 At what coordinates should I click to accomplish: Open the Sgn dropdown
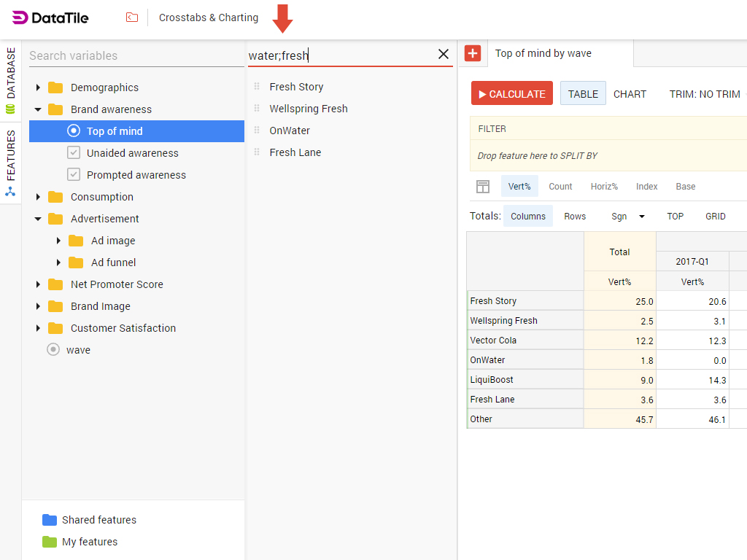pyautogui.click(x=628, y=217)
